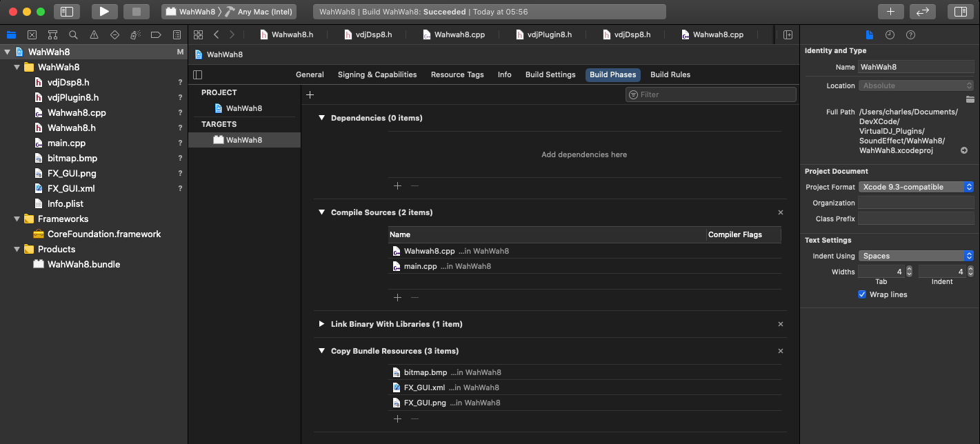Go back in editor history
Image resolution: width=980 pixels, height=444 pixels.
pyautogui.click(x=217, y=34)
